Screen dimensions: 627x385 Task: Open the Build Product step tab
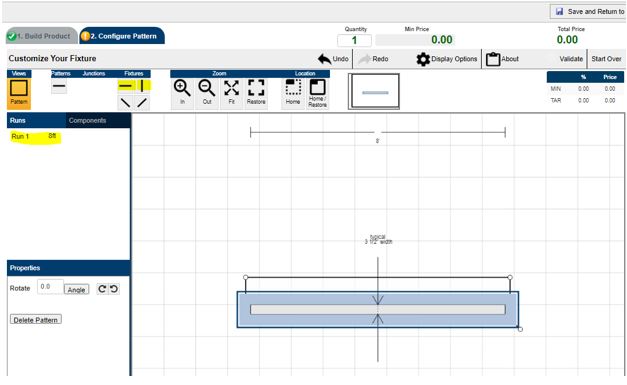click(x=42, y=36)
